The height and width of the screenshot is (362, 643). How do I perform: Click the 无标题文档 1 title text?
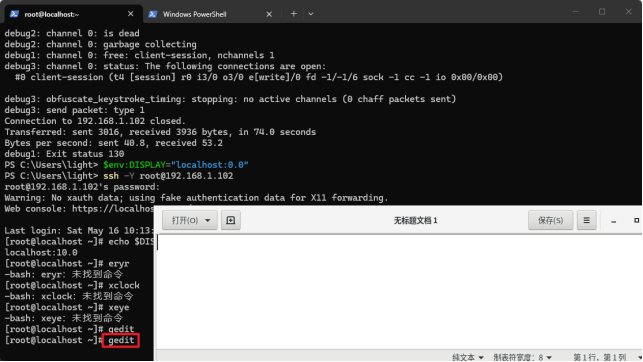[x=415, y=221]
